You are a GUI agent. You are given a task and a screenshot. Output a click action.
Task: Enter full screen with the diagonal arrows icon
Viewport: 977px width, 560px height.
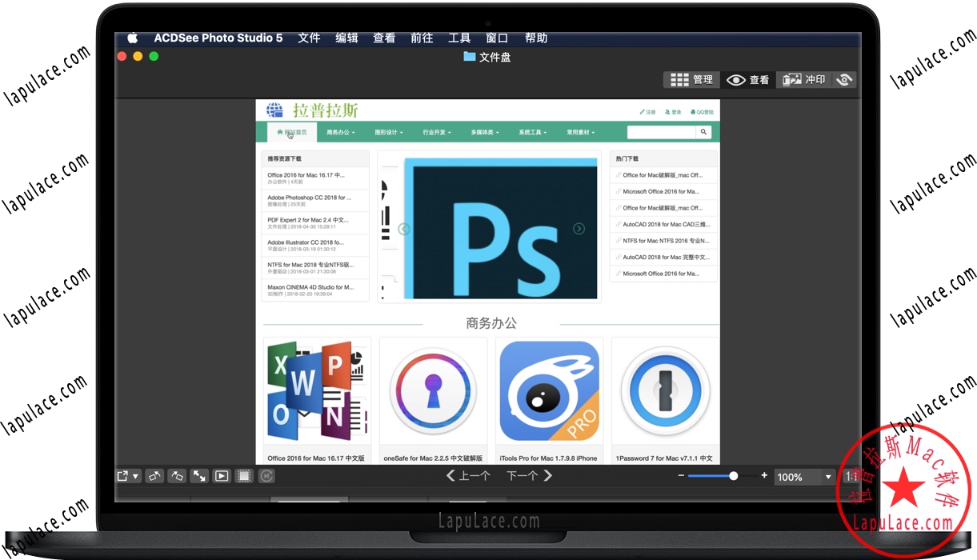pos(199,476)
